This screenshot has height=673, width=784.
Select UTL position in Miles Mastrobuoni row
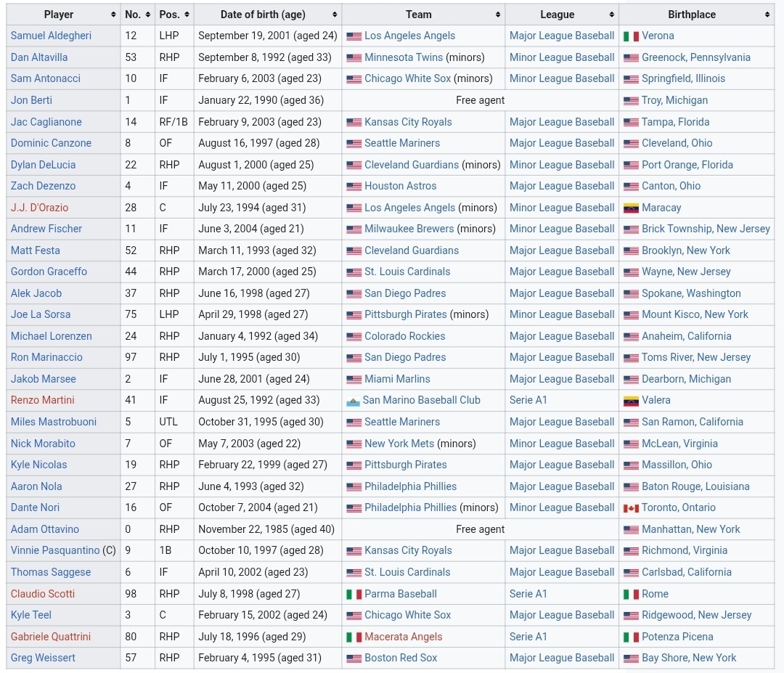[x=168, y=422]
